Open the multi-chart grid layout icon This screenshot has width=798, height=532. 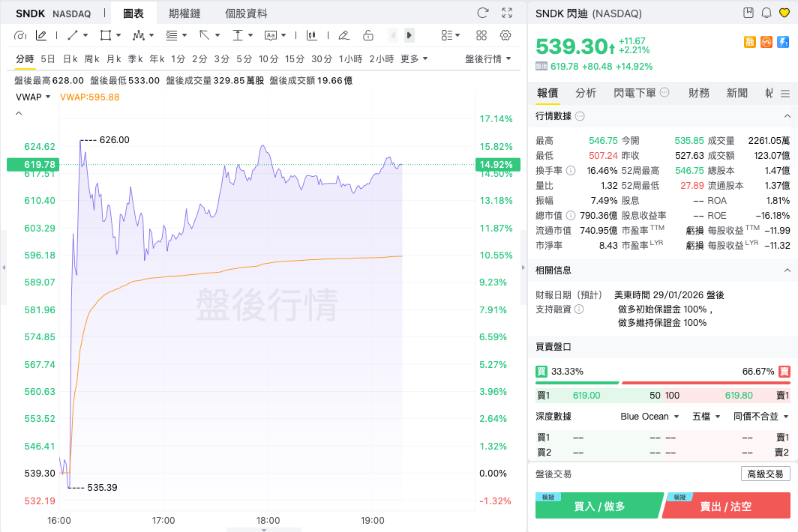point(481,35)
